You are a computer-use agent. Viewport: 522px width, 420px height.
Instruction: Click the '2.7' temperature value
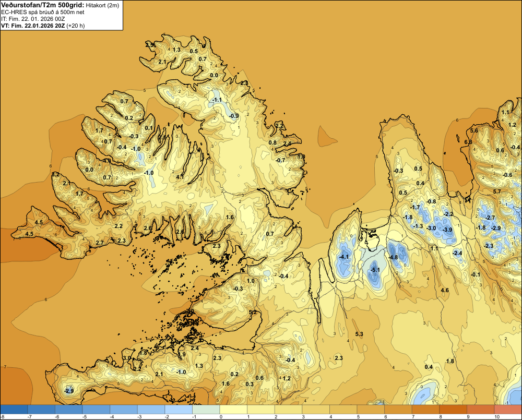pyautogui.click(x=100, y=243)
